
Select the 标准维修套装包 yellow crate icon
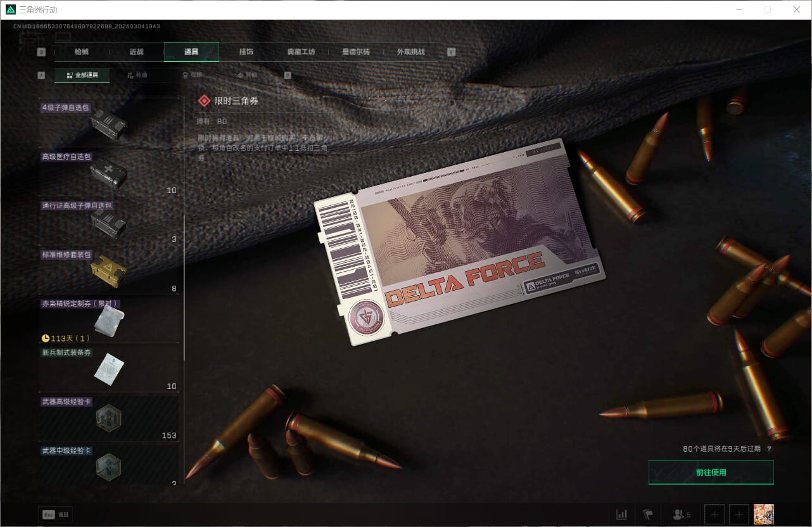pos(108,271)
